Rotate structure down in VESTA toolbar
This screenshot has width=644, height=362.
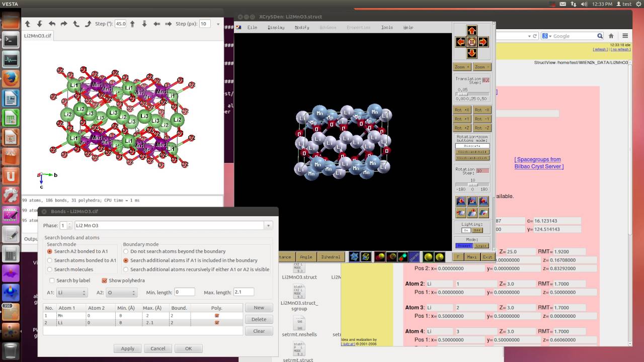[x=40, y=24]
